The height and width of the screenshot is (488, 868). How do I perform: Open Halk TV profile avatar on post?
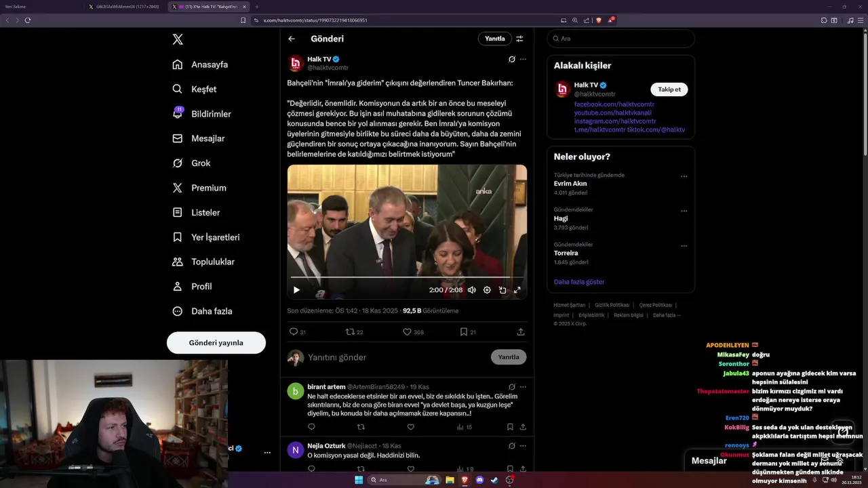(x=295, y=64)
